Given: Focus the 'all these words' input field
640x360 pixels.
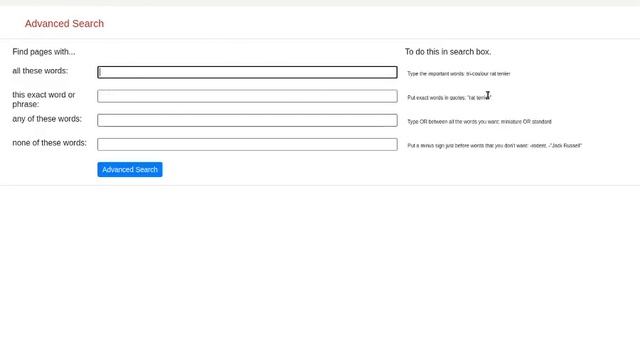Looking at the screenshot, I should click(x=247, y=72).
